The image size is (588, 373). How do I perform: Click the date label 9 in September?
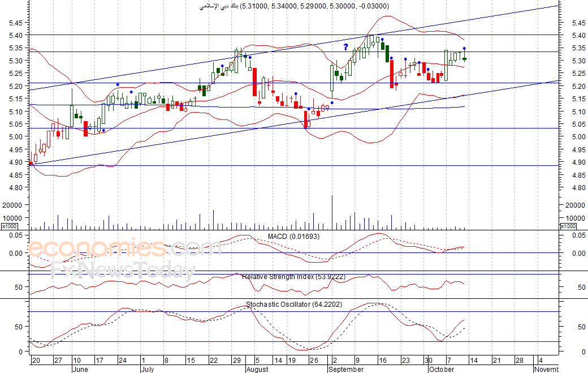tap(357, 361)
